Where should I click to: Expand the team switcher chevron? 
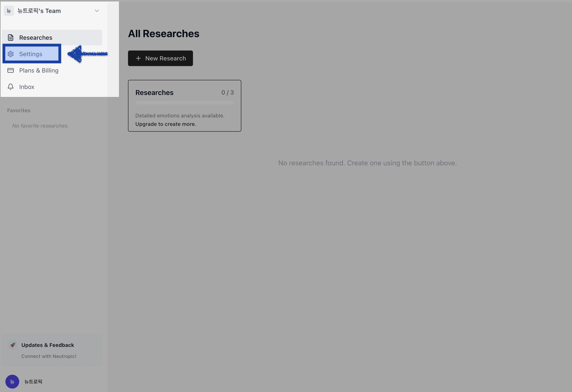pos(97,11)
